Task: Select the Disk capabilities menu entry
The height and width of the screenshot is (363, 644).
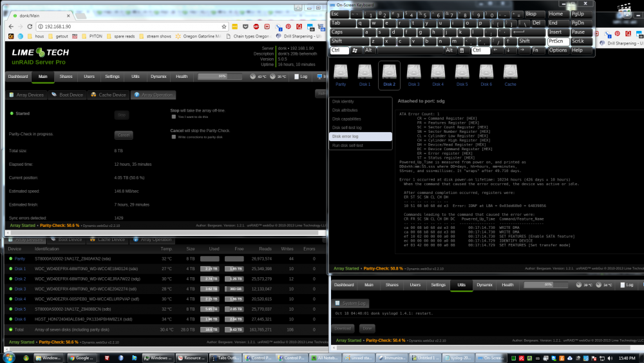Action: [x=361, y=119]
